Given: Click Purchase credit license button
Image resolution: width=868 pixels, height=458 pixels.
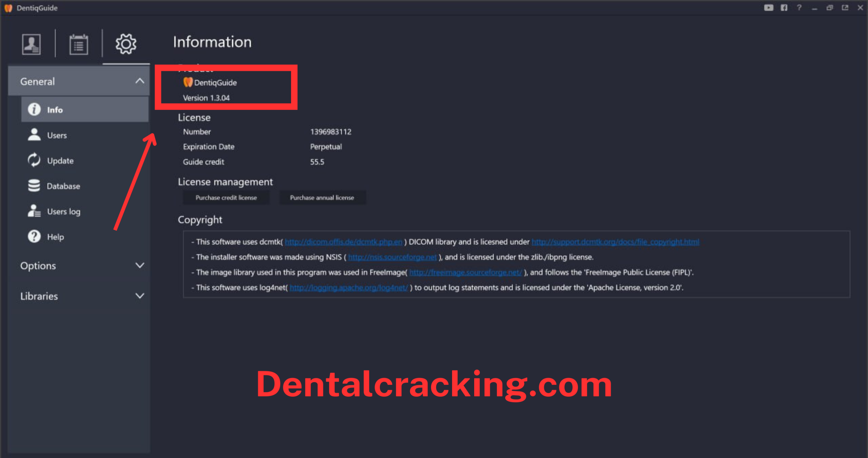Looking at the screenshot, I should pos(226,198).
